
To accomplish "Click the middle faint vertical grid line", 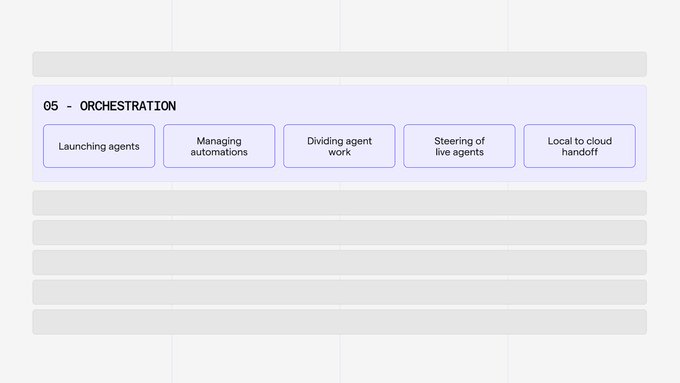I will pos(340,26).
